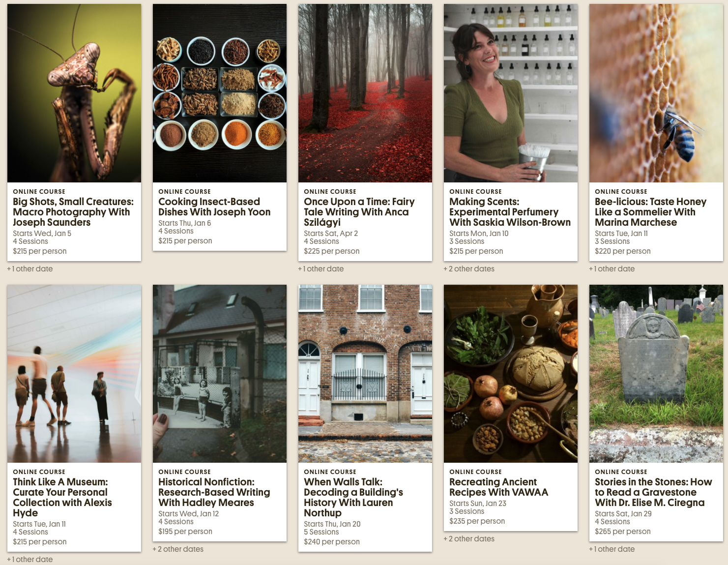Open Cooking Insect-Based Dishes With Joseph Yoon

pos(214,207)
